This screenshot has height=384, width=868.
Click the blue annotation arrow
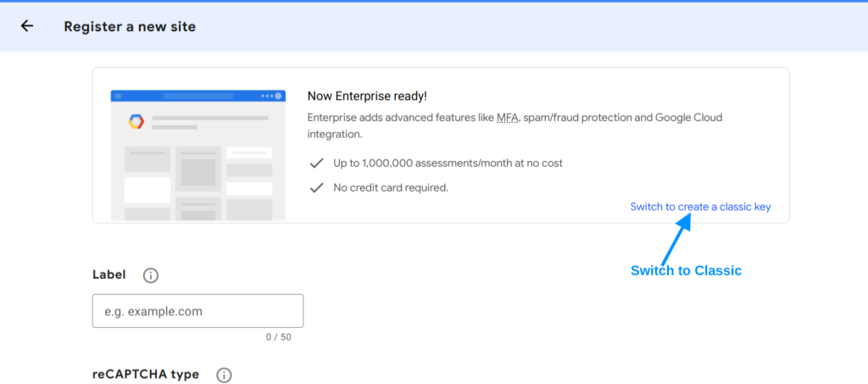coord(676,240)
